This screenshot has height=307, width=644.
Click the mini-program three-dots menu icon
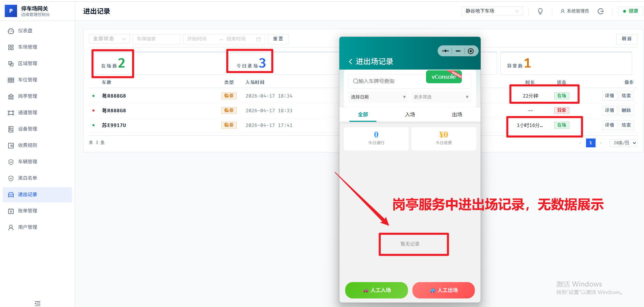pos(445,51)
